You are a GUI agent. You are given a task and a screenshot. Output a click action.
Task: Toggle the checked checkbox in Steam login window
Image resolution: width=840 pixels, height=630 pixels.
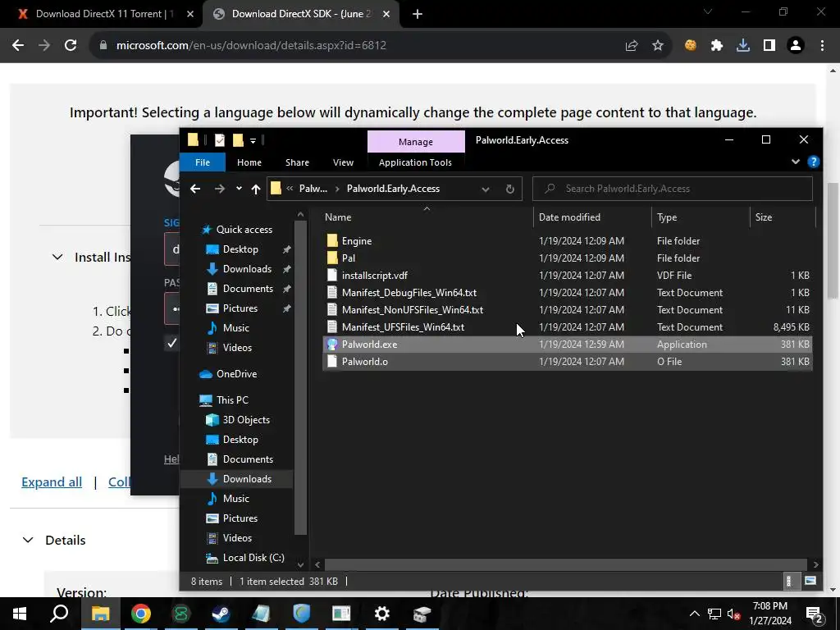(171, 343)
